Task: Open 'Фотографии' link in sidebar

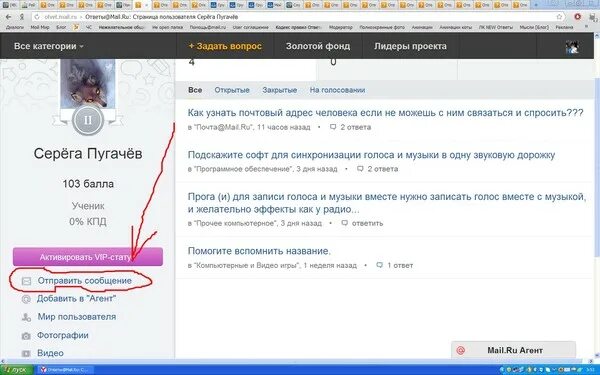Action: tap(63, 336)
